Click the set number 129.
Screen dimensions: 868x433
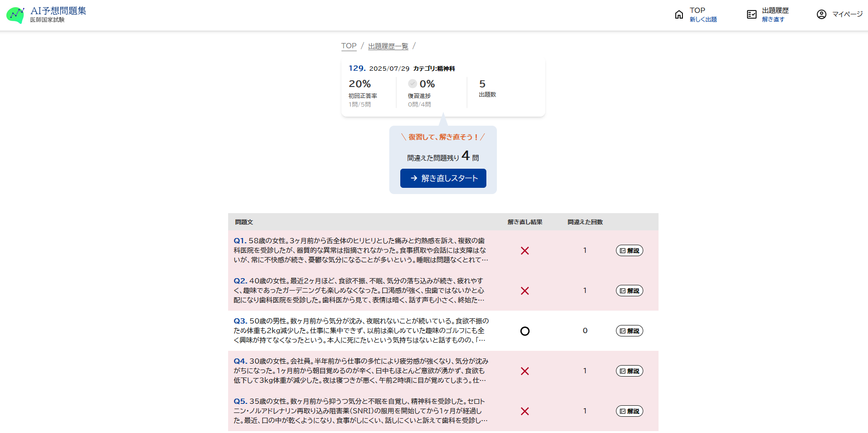tap(357, 68)
